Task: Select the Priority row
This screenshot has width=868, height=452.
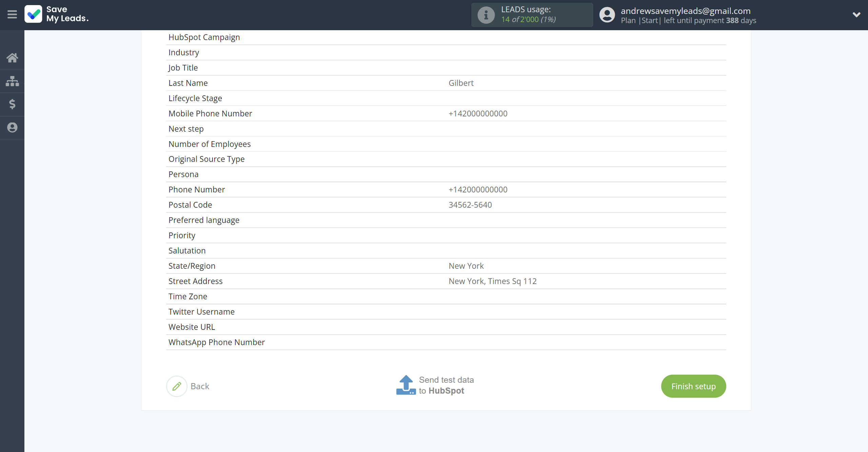Action: point(446,236)
